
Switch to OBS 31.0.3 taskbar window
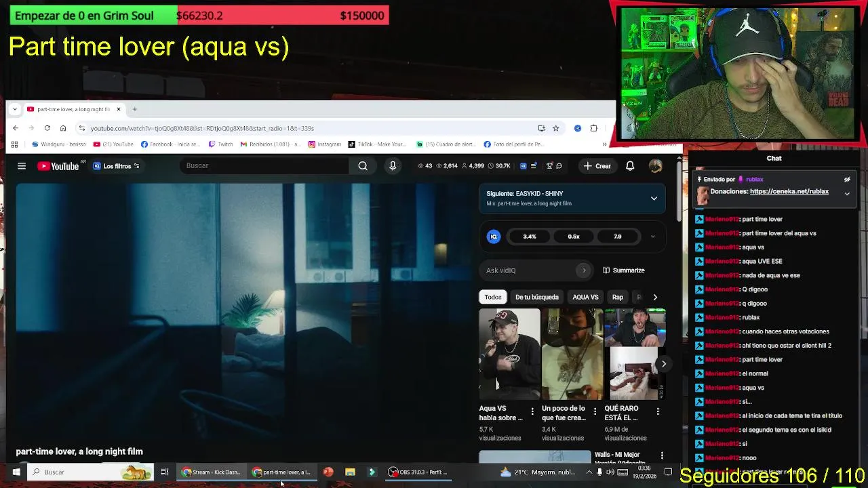[420, 472]
